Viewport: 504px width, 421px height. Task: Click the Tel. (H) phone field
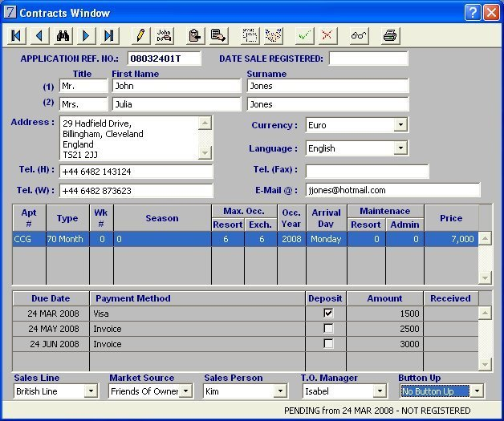136,172
